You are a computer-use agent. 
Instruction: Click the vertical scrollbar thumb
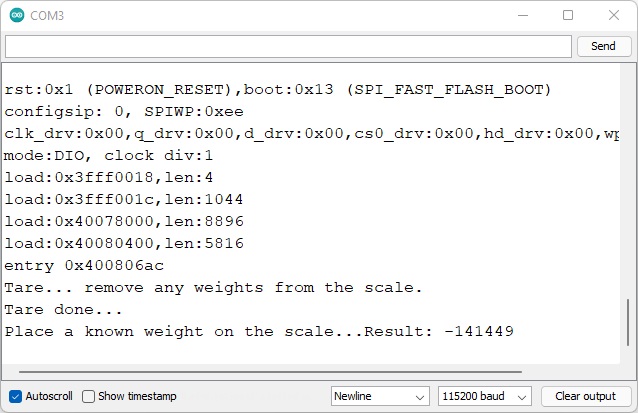coord(627,322)
